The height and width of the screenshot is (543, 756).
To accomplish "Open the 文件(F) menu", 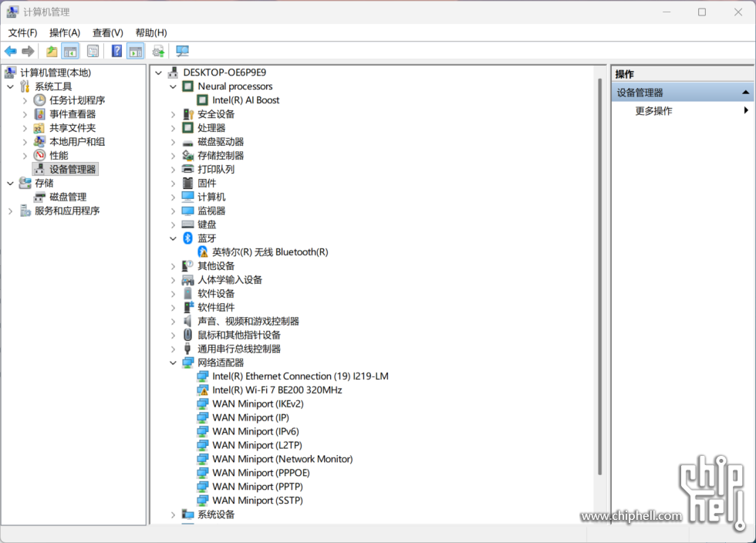I will tap(22, 32).
